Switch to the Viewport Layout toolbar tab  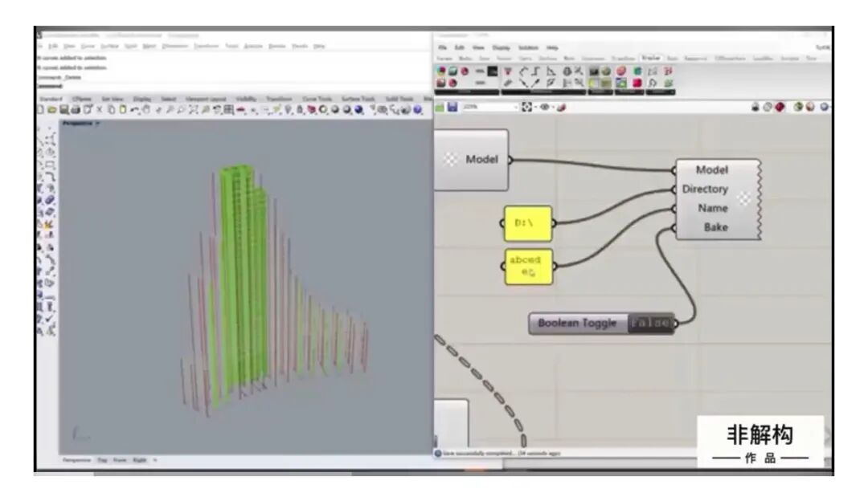[x=206, y=99]
